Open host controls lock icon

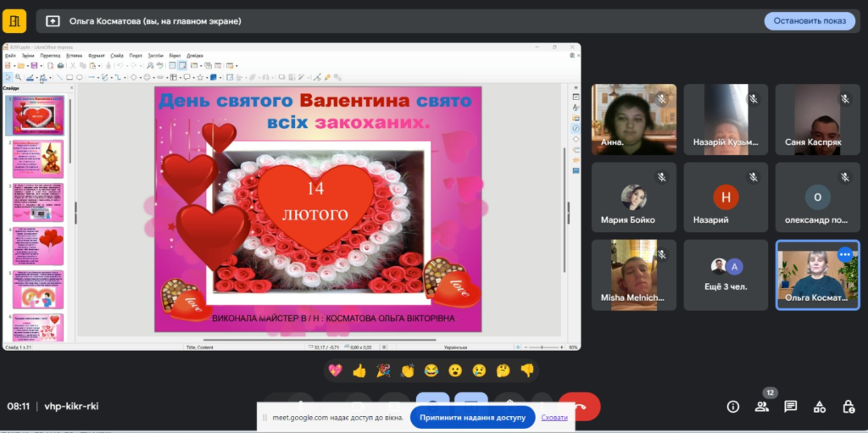pos(848,407)
